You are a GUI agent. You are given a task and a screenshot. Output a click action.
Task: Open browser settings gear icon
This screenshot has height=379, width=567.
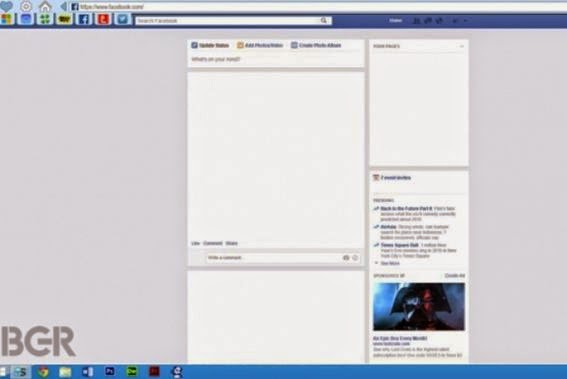[26, 6]
